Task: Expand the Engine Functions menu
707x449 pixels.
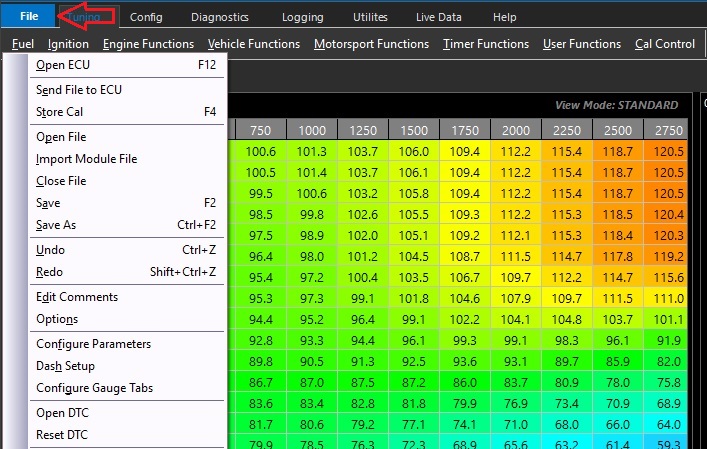Action: 148,44
